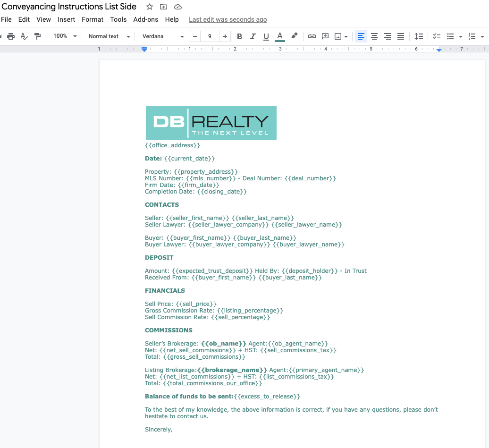Open the Add-ons menu
This screenshot has width=489, height=448.
[146, 19]
